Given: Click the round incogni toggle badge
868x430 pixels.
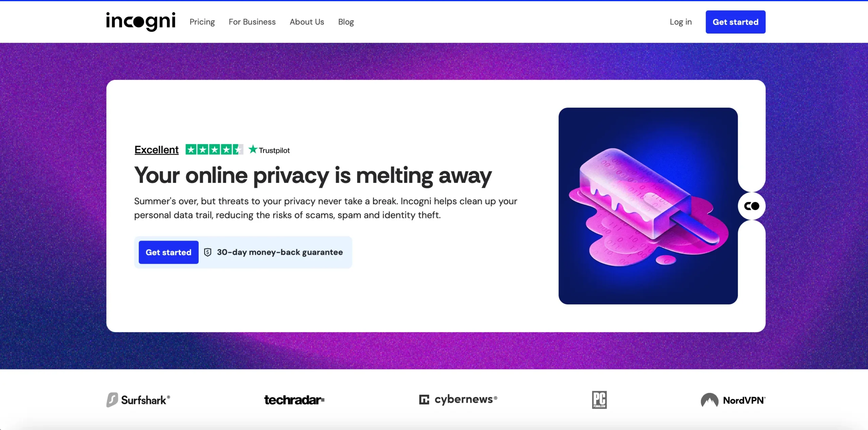Looking at the screenshot, I should [752, 206].
